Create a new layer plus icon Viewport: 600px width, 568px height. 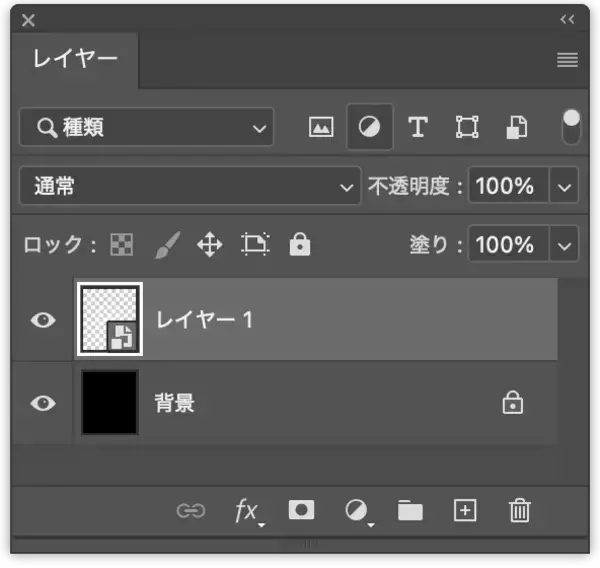pos(465,510)
